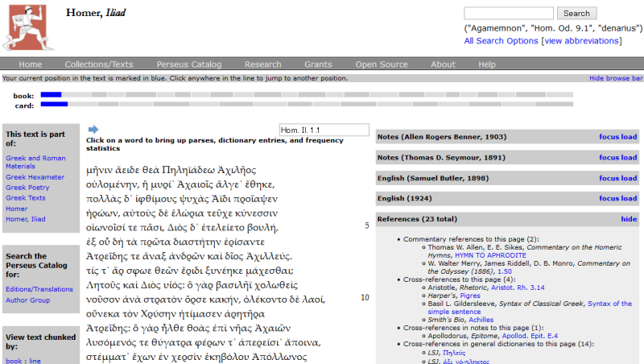This screenshot has width=644, height=364.
Task: Click the Greek word βουλή
Action: click(x=263, y=228)
